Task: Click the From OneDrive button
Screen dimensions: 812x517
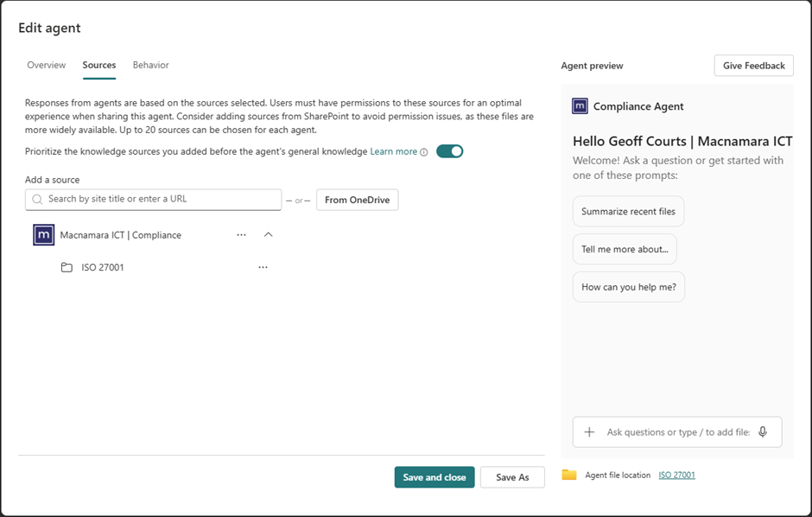Action: tap(358, 200)
